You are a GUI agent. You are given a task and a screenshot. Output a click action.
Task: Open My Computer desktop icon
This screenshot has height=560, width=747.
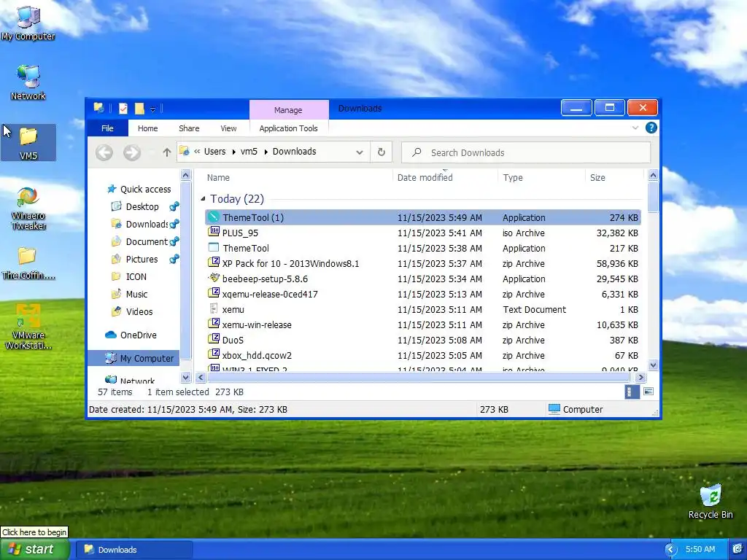[x=28, y=23]
